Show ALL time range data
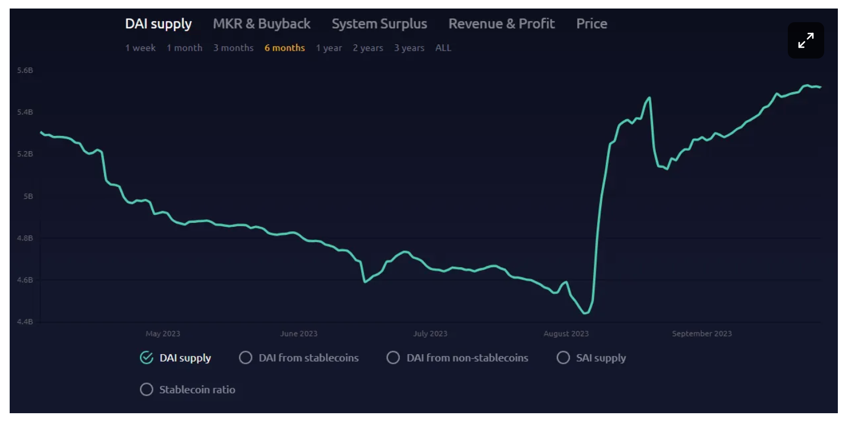 pos(443,48)
